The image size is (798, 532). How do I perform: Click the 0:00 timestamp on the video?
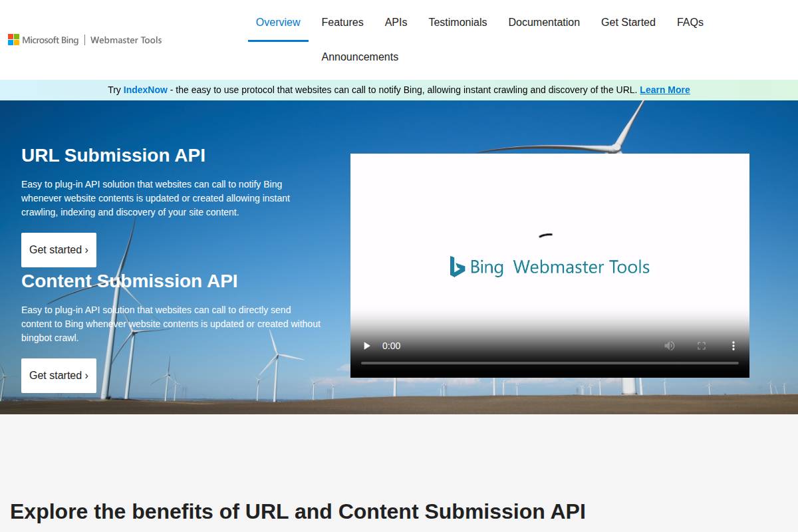(x=391, y=346)
